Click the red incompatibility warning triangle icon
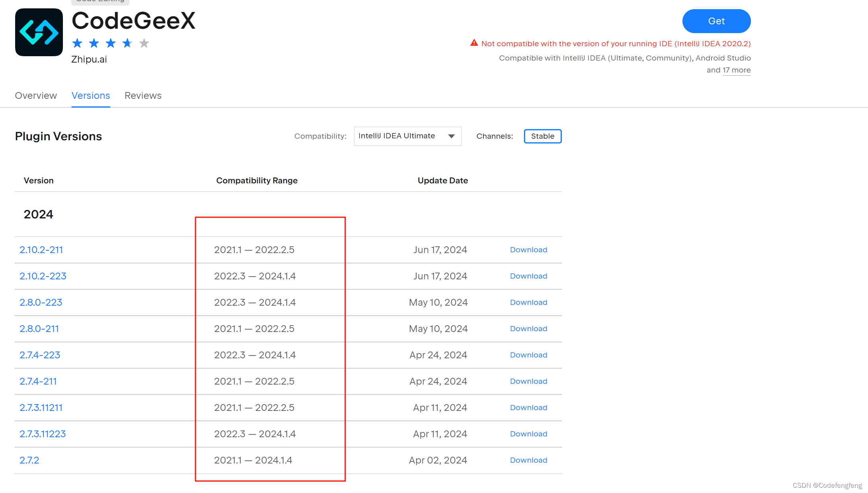The height and width of the screenshot is (493, 868). [474, 43]
